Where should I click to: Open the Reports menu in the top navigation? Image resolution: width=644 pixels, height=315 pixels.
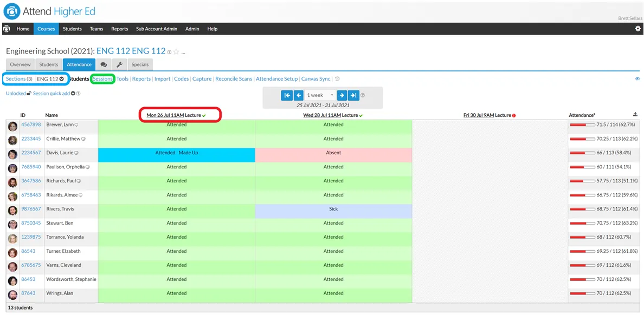(119, 29)
